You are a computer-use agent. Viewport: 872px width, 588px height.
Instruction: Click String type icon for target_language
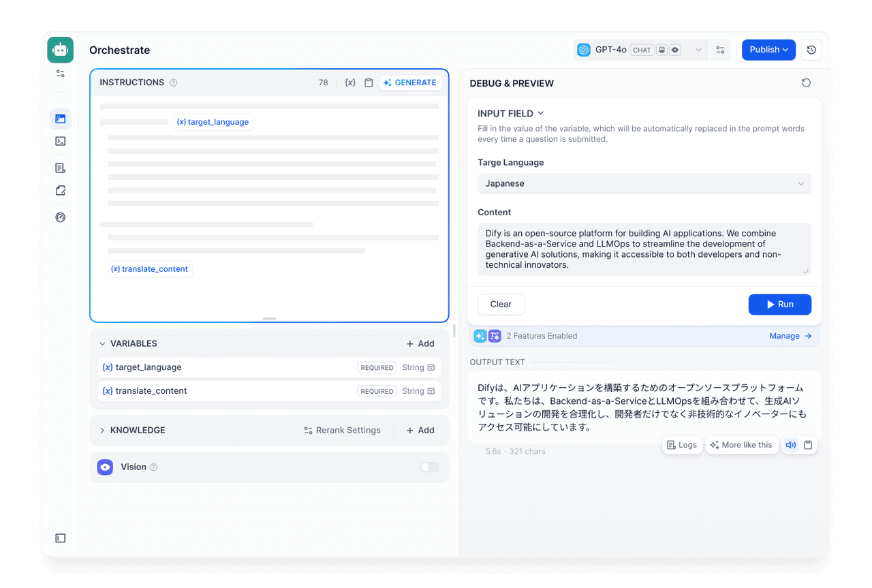431,367
